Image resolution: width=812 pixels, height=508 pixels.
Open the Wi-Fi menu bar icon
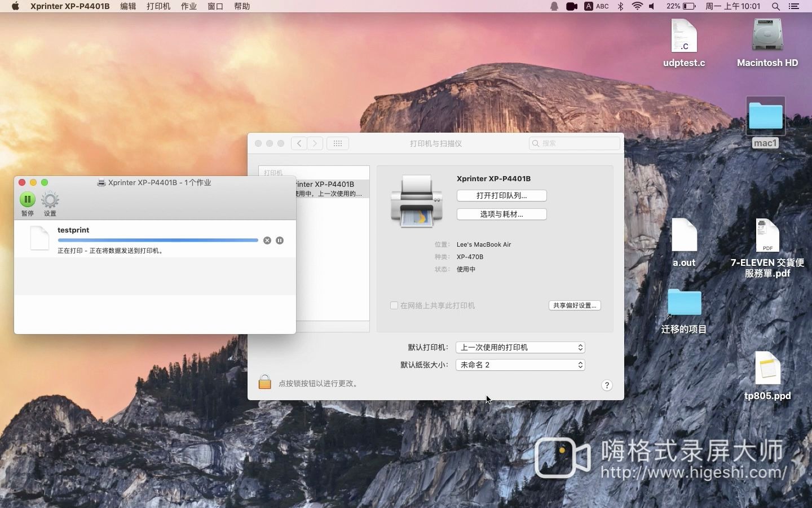637,6
